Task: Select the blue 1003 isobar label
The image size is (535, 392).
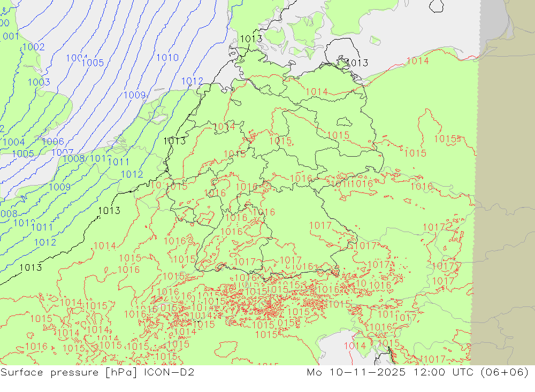Action: (x=39, y=82)
